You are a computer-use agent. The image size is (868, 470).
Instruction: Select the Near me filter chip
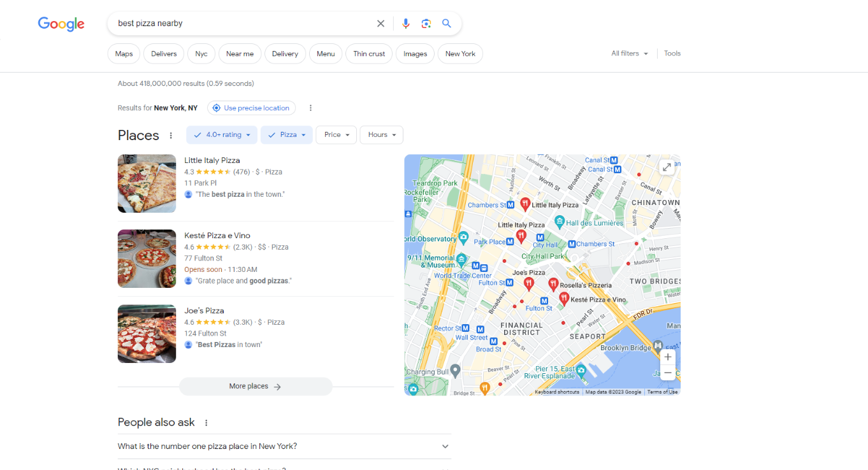[x=240, y=54]
